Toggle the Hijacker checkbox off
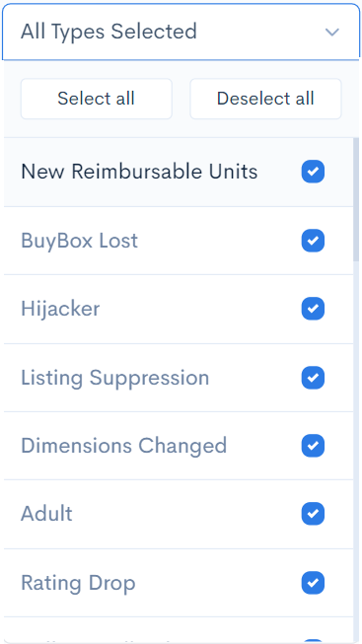This screenshot has height=644, width=362. click(313, 309)
